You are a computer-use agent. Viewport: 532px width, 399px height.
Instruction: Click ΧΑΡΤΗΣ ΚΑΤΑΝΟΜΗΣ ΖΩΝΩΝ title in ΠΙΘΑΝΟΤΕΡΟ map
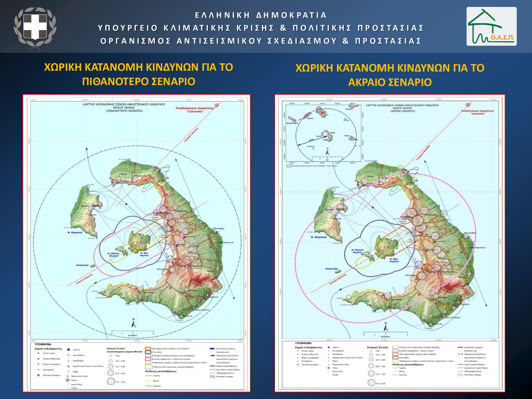(124, 107)
